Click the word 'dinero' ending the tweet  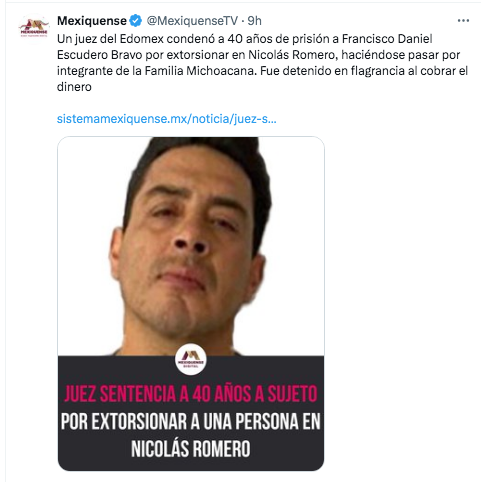click(x=74, y=87)
